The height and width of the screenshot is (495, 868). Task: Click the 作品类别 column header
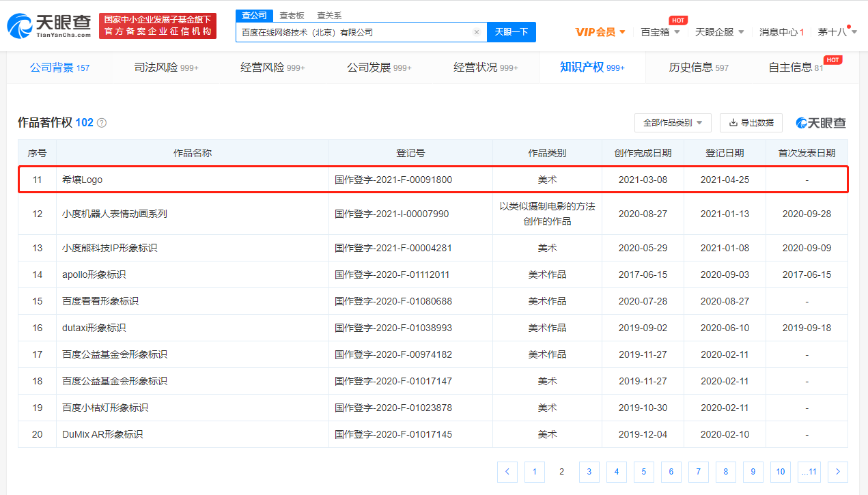click(547, 153)
